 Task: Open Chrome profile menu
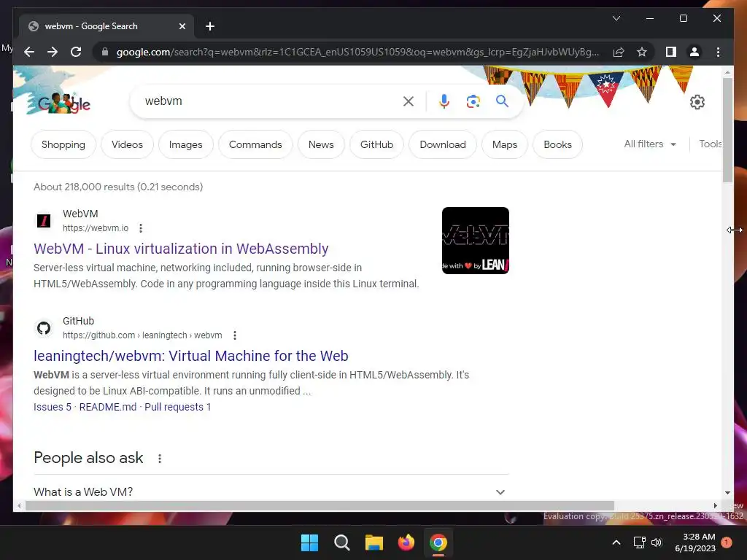(694, 52)
